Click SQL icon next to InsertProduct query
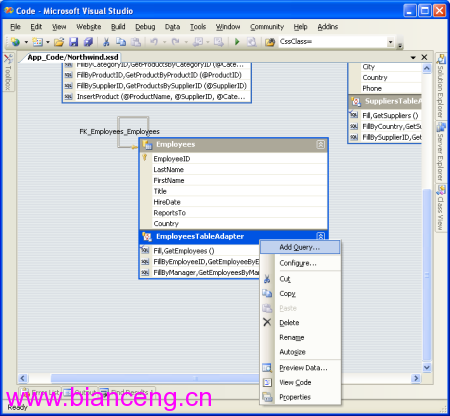Viewport: 450px width, 416px height. click(x=68, y=97)
